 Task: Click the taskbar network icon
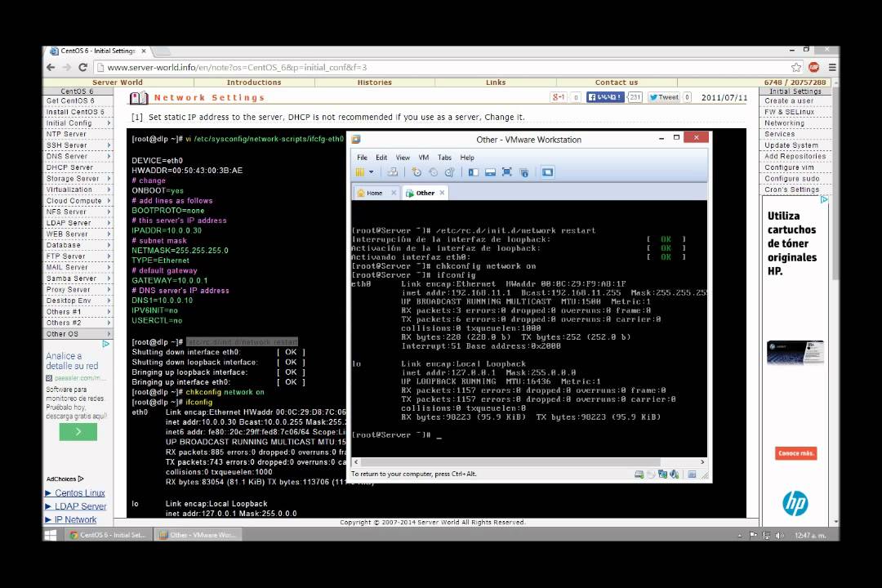[766, 536]
